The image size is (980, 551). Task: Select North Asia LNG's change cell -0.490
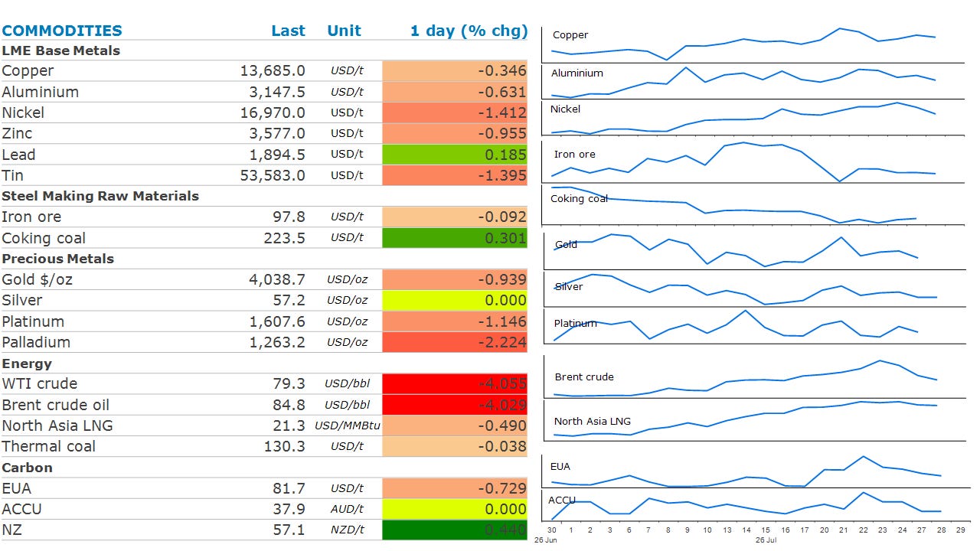[455, 425]
